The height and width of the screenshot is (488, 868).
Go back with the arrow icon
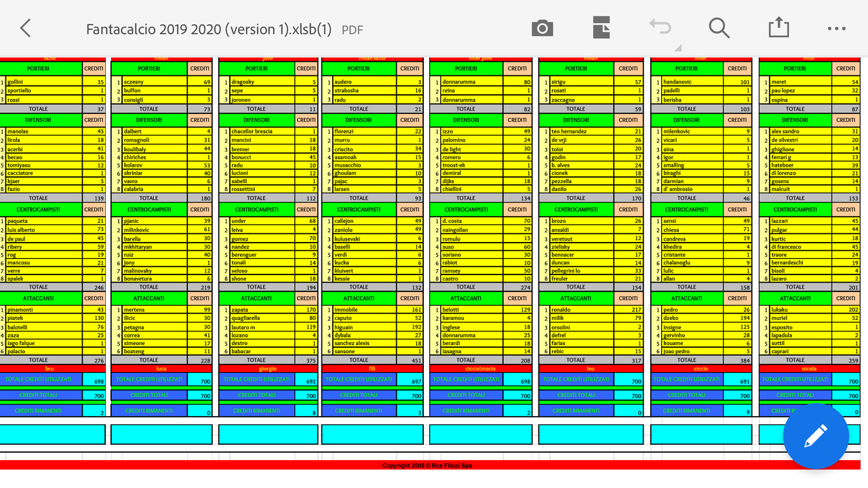pyautogui.click(x=25, y=28)
